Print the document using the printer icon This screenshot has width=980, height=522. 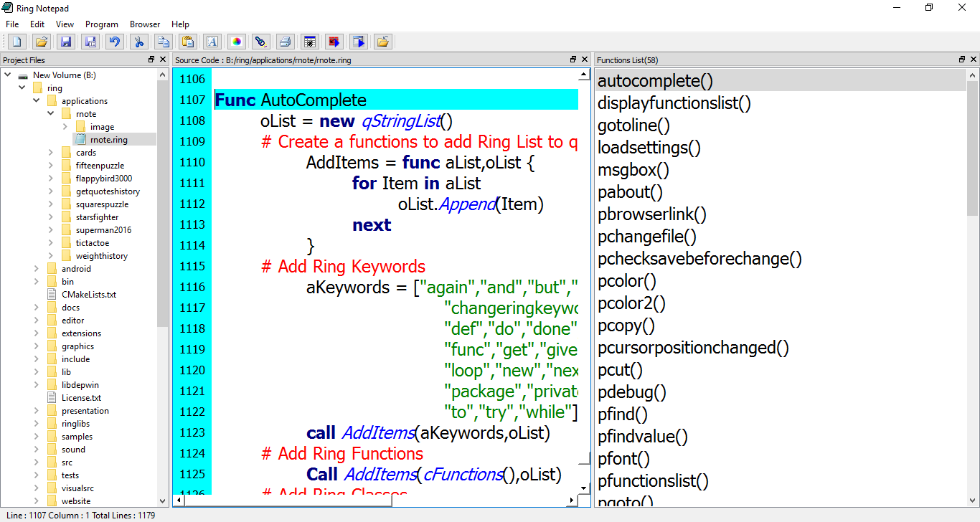point(285,42)
